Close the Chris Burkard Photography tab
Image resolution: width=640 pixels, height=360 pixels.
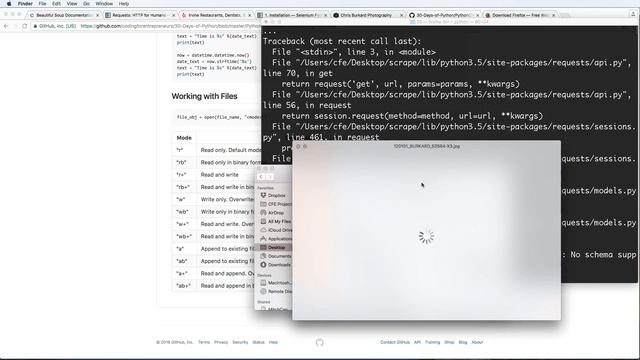402,15
